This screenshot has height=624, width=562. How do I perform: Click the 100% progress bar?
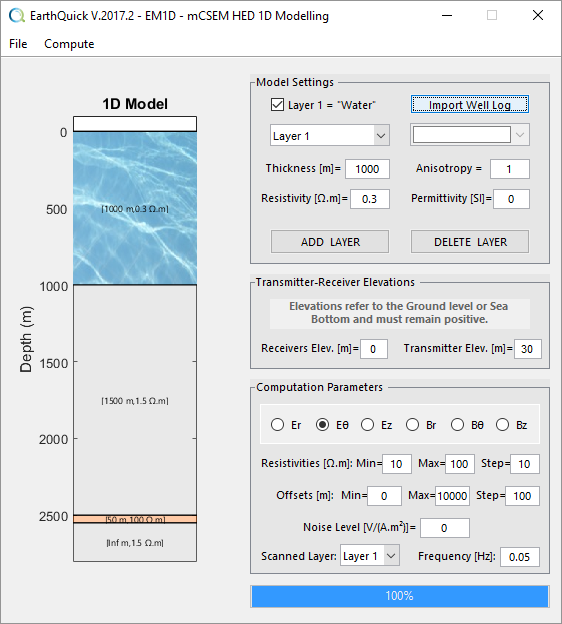[x=400, y=596]
